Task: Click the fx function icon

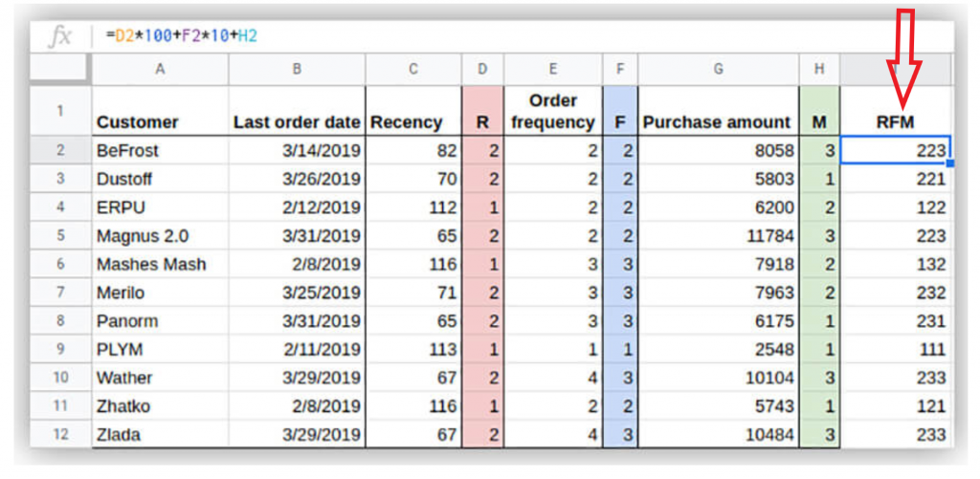Action: (60, 36)
